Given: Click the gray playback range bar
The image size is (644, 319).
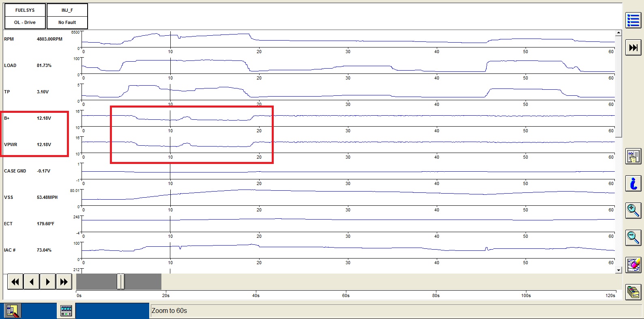Looking at the screenshot, I should [x=119, y=282].
